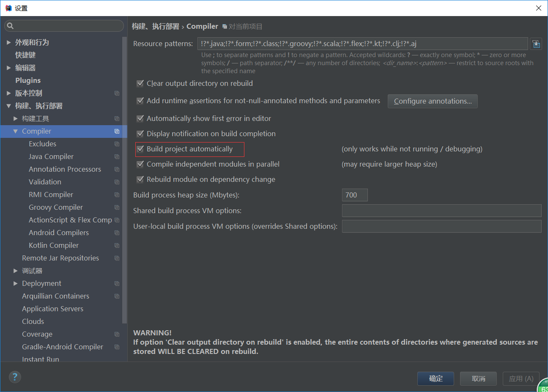Open the Plugins settings page
This screenshot has height=392, width=548.
[x=29, y=80]
